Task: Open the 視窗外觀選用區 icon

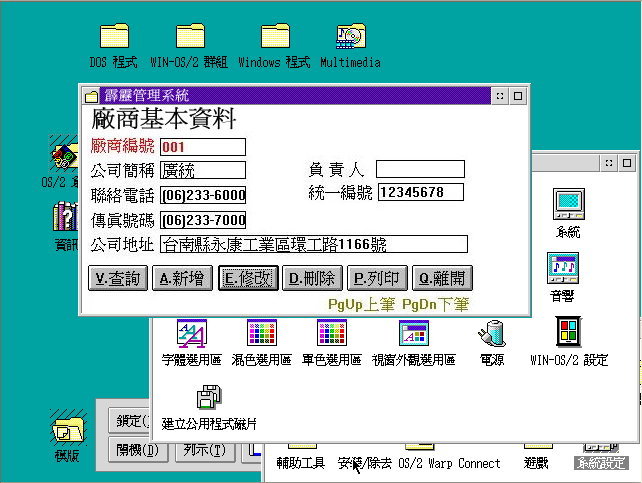Action: 414,333
